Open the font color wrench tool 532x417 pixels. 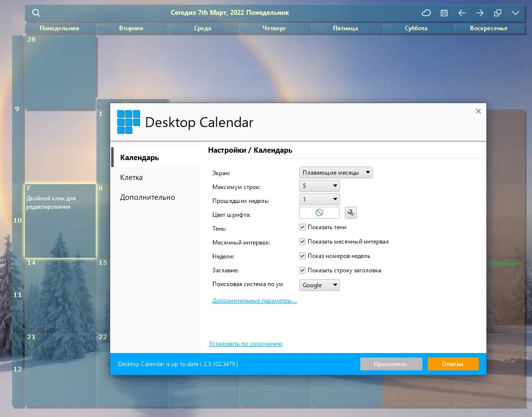click(350, 213)
